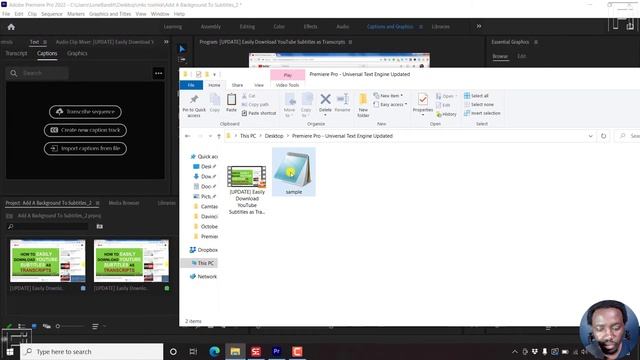Click the Premiere Pro taskbar icon
This screenshot has height=360, width=640.
[x=276, y=351]
